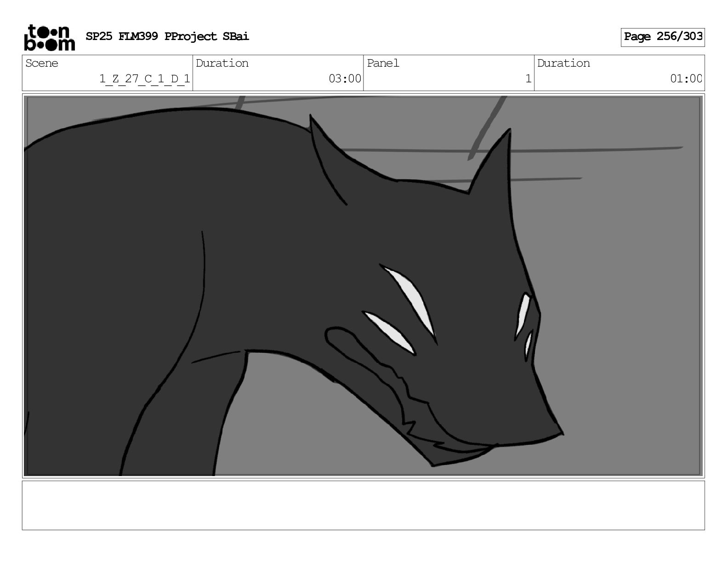Click the panel duration value '01:00'
The width and height of the screenshot is (728, 563).
pyautogui.click(x=686, y=79)
